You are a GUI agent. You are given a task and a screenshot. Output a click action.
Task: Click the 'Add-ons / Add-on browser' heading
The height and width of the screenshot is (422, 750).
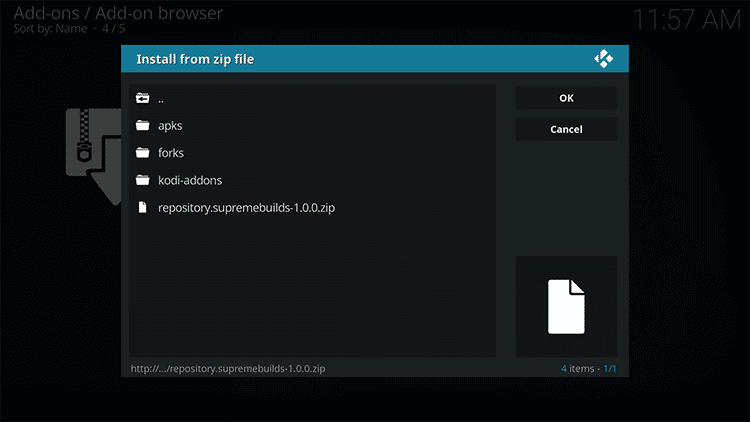(118, 13)
